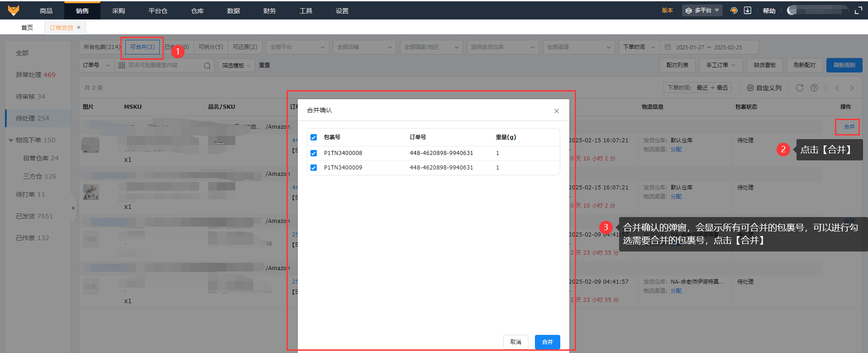This screenshot has width=868, height=353.
Task: Select the 所有包裹(214) filter tab
Action: pos(102,47)
